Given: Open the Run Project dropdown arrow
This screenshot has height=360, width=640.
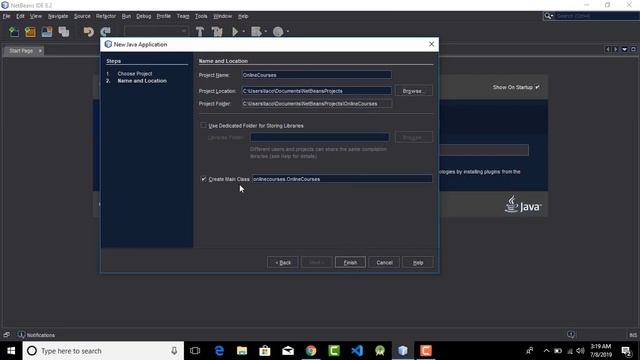Looking at the screenshot, I should coord(244,31).
